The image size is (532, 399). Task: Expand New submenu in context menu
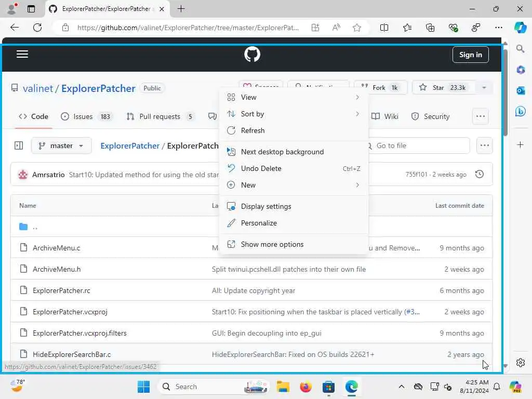(294, 185)
